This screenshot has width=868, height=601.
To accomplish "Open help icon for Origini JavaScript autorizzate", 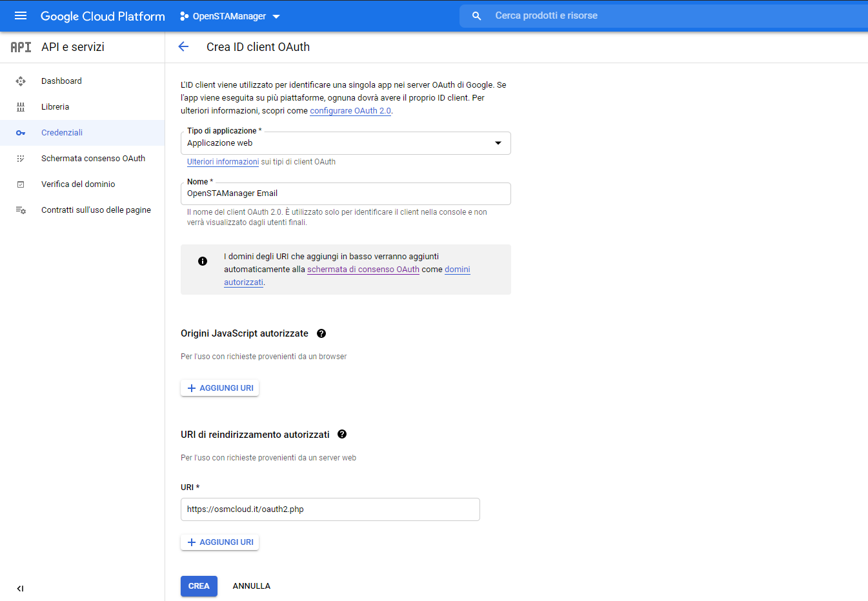I will point(321,333).
